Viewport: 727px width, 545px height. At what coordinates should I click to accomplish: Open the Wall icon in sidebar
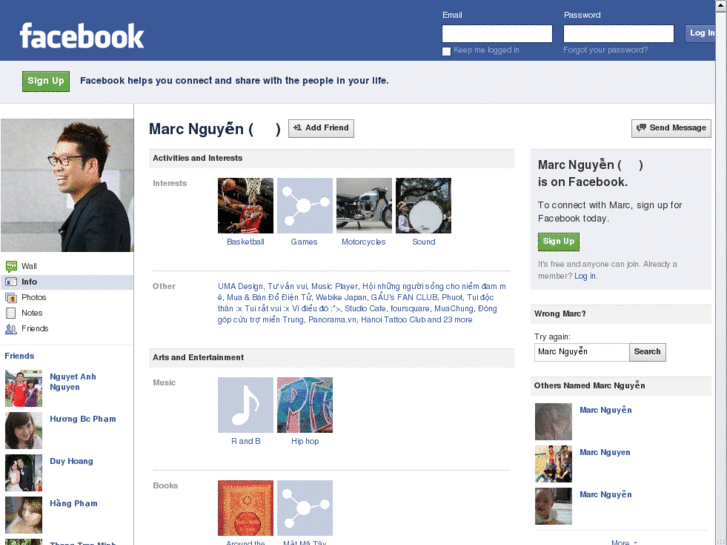click(x=11, y=266)
